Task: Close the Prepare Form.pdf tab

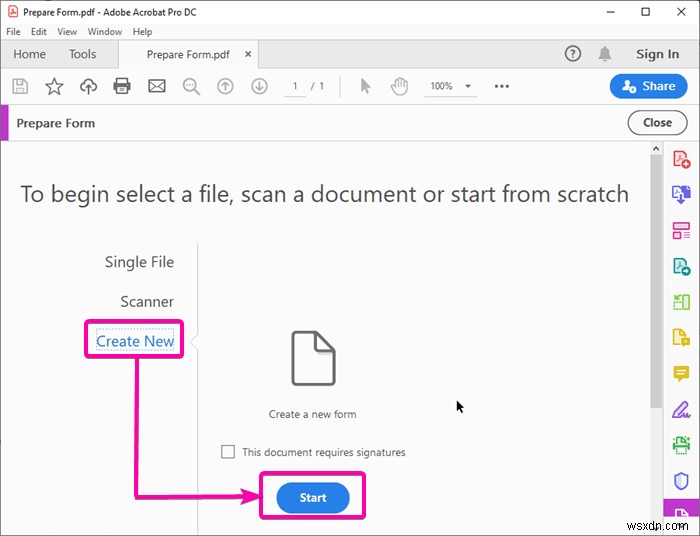Action: [248, 54]
